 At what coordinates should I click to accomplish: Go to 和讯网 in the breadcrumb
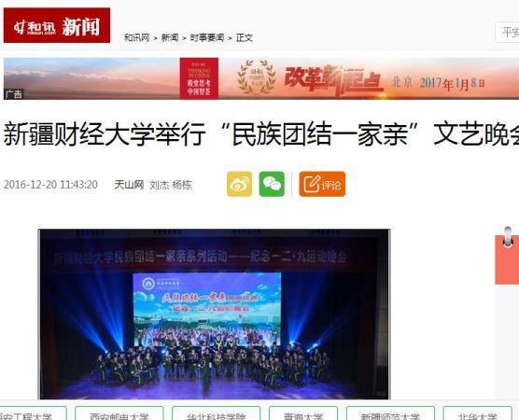click(x=136, y=37)
